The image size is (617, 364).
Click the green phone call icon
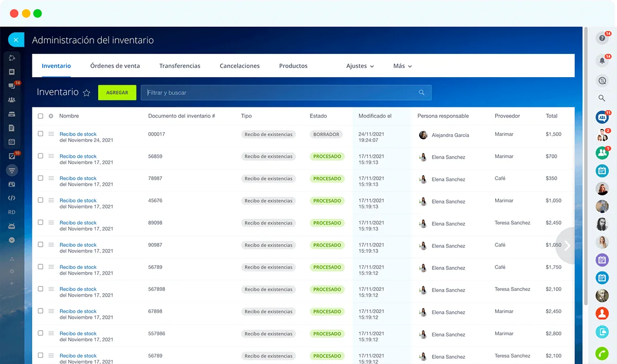[x=602, y=354]
